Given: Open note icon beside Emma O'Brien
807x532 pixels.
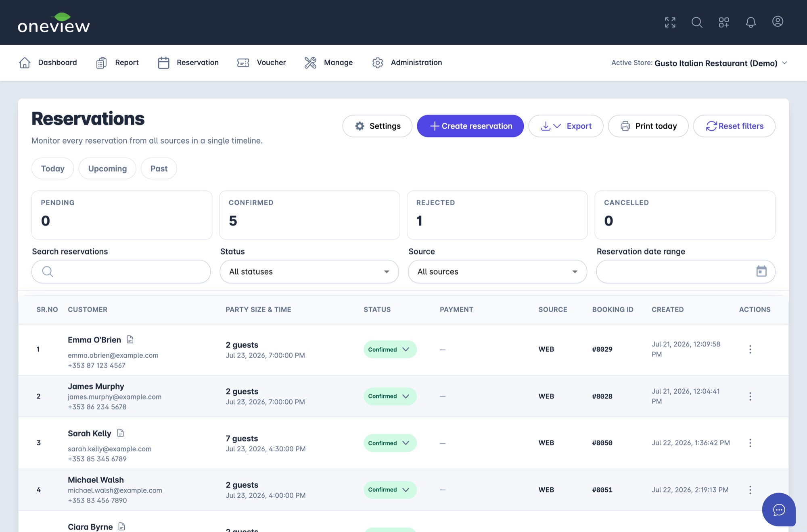Looking at the screenshot, I should coord(130,339).
